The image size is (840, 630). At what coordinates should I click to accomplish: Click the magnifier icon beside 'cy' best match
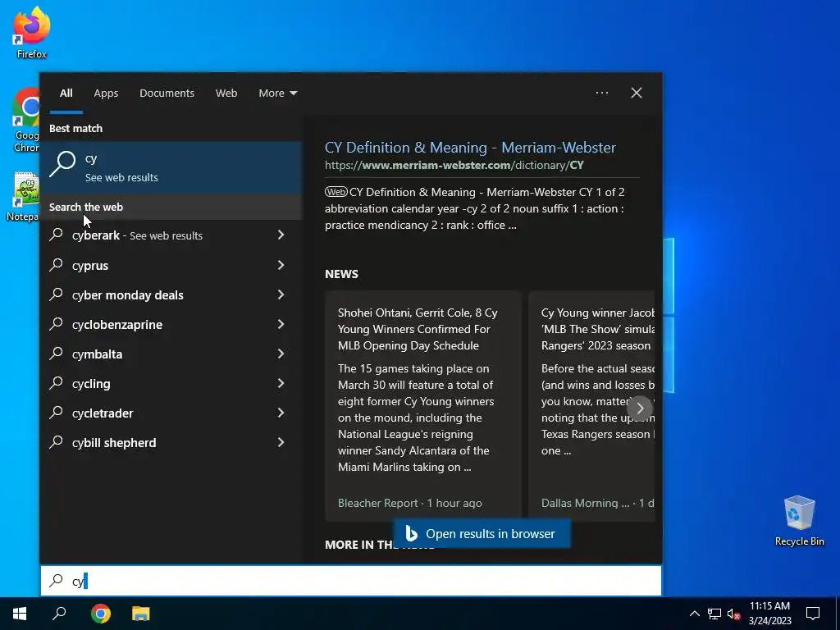tap(62, 164)
